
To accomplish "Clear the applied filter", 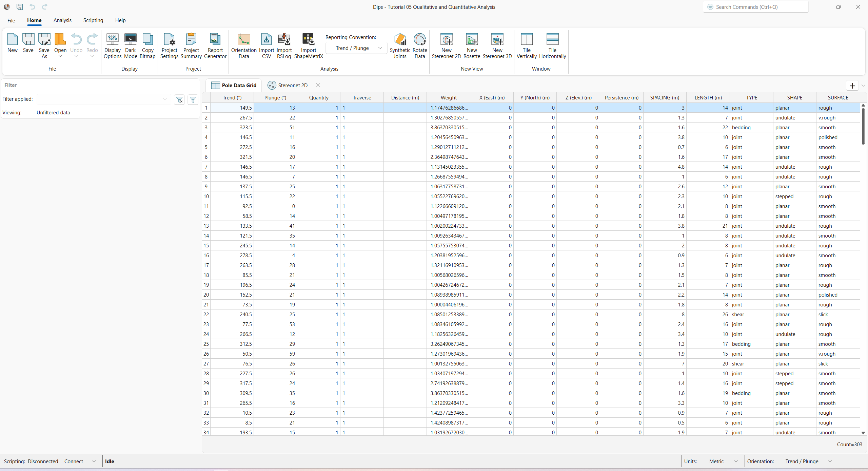I will (179, 99).
